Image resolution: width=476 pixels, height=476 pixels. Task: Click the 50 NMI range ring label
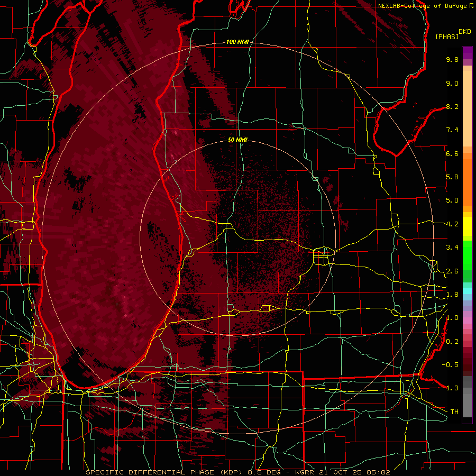tap(237, 140)
